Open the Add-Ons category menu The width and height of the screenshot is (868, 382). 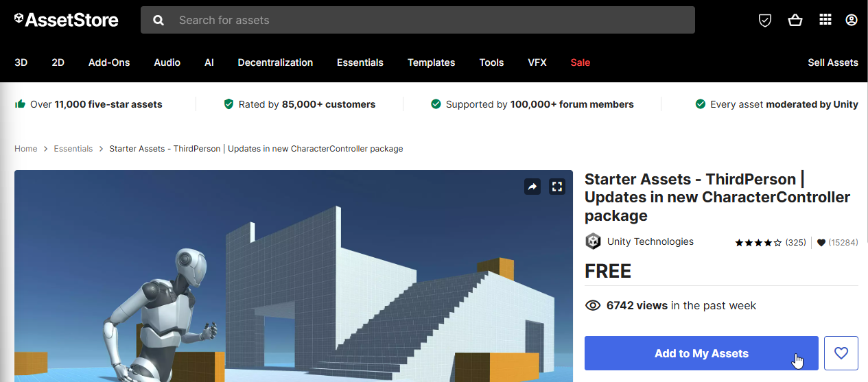(x=109, y=62)
